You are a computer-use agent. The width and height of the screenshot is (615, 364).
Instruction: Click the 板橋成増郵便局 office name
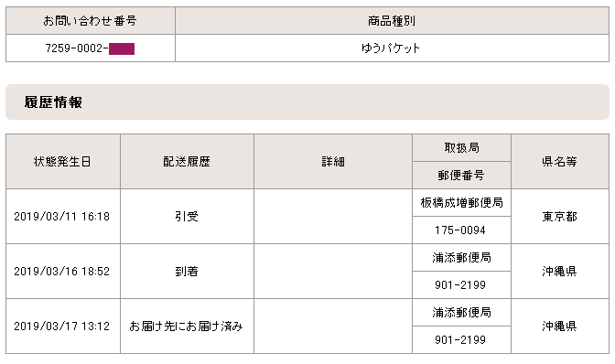(x=461, y=202)
